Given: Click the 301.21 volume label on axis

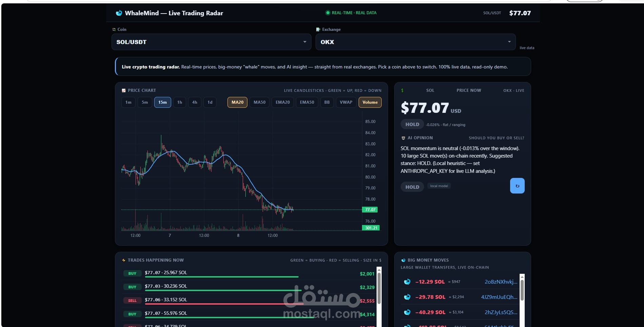Looking at the screenshot, I should pyautogui.click(x=371, y=228).
